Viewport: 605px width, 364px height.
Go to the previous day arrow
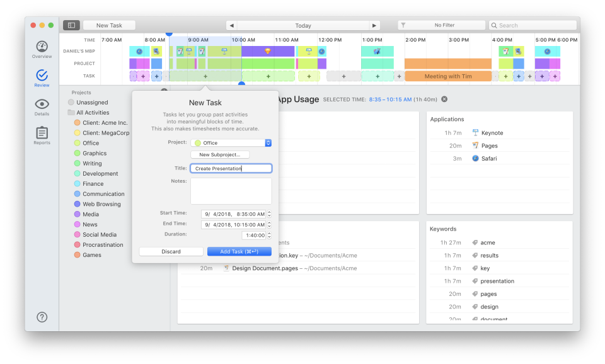pyautogui.click(x=231, y=25)
